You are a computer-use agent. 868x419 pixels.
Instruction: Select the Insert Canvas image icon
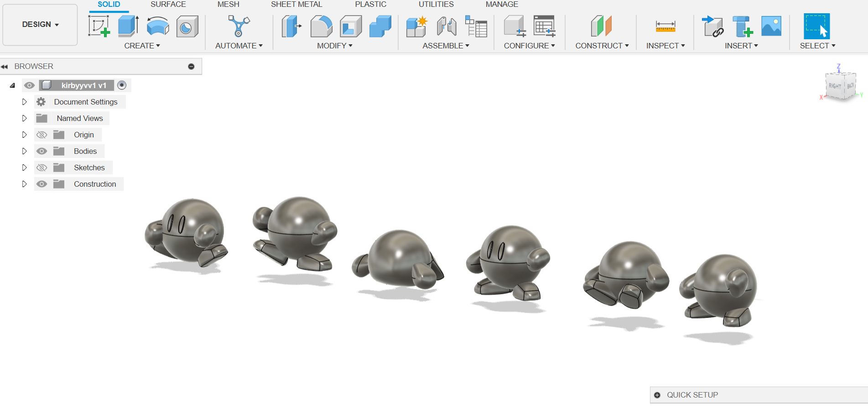point(771,26)
